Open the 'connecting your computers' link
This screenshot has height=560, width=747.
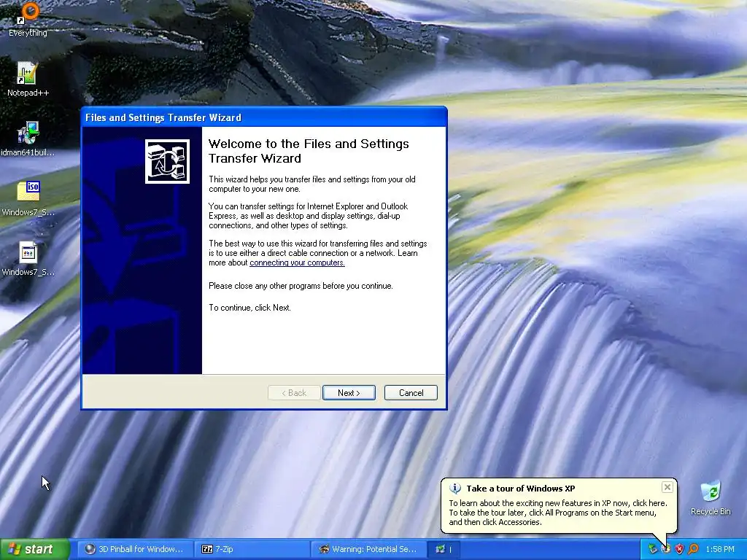pyautogui.click(x=298, y=262)
